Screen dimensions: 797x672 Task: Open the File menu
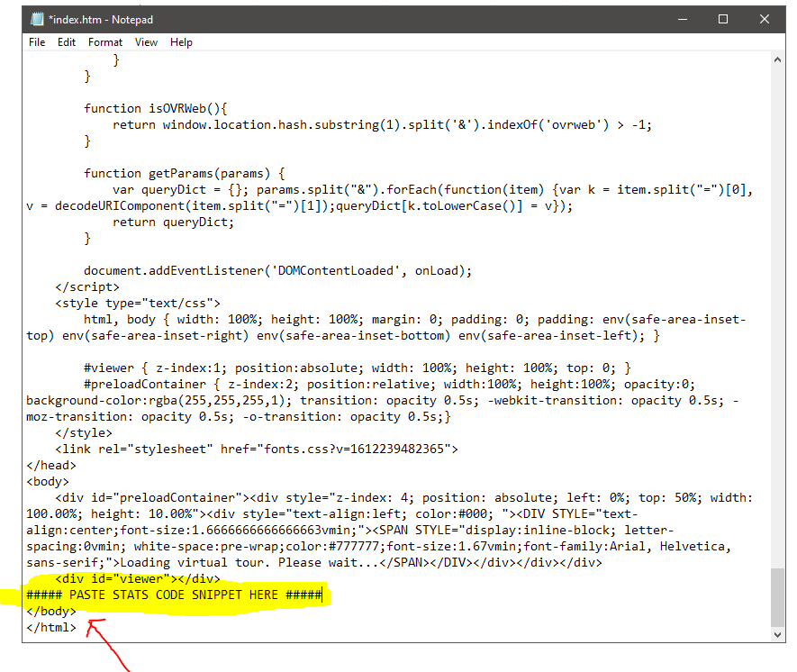coord(37,42)
